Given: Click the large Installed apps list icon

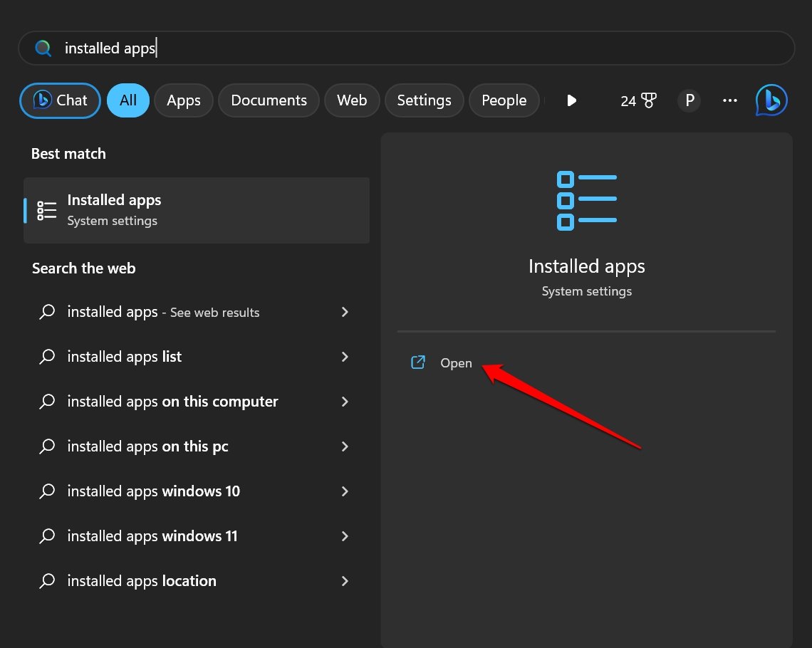Looking at the screenshot, I should [586, 200].
